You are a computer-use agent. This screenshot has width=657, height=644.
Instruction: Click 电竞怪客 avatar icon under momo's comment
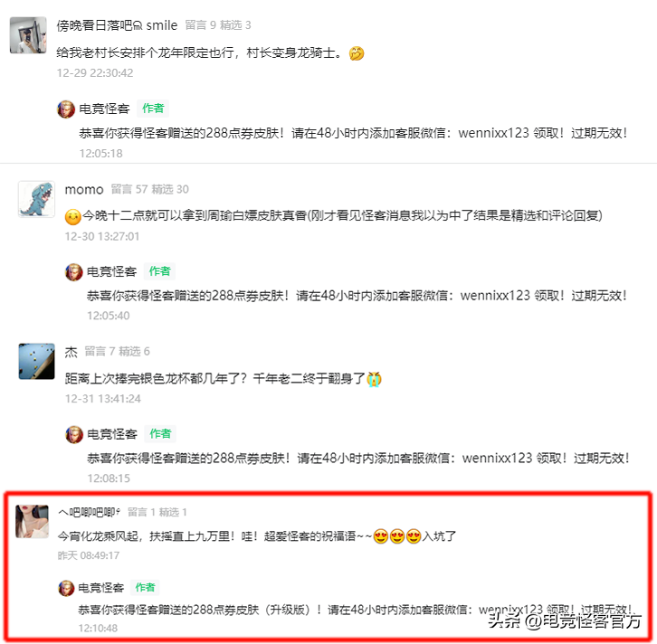[x=73, y=272]
